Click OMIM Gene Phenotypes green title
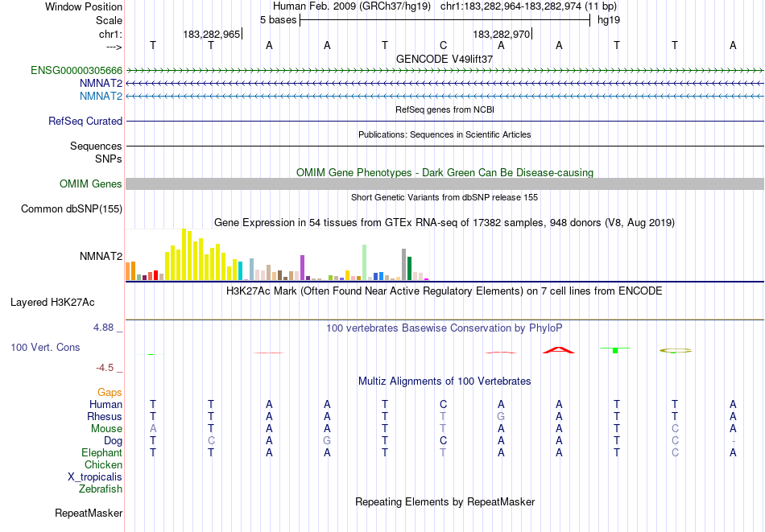765x532 pixels. click(445, 172)
